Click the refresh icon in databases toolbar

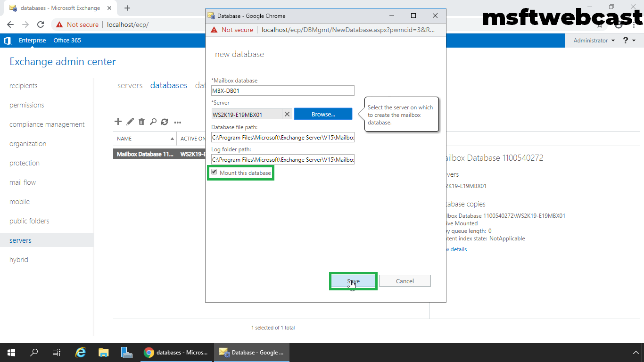165,122
